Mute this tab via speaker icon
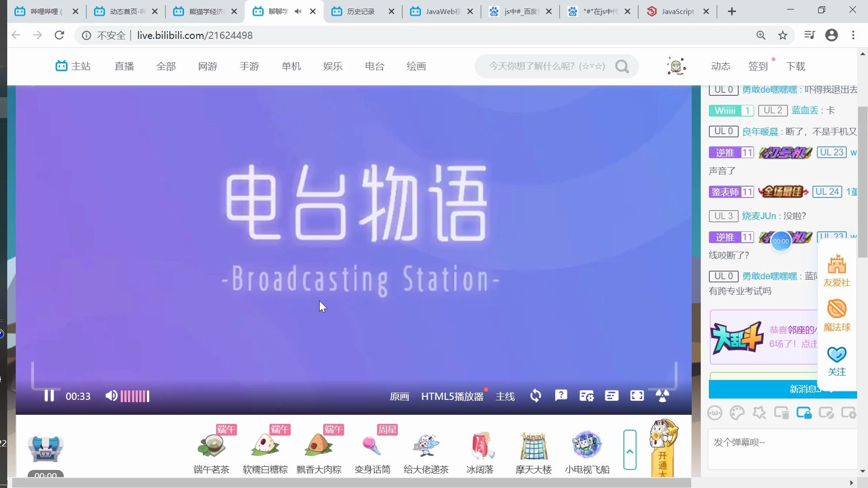The height and width of the screenshot is (488, 868). (x=298, y=11)
